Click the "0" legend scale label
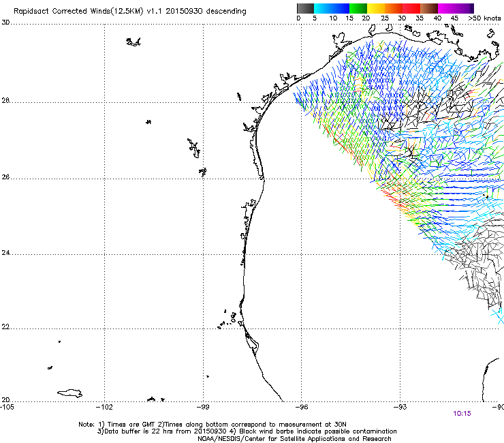 tap(298, 18)
